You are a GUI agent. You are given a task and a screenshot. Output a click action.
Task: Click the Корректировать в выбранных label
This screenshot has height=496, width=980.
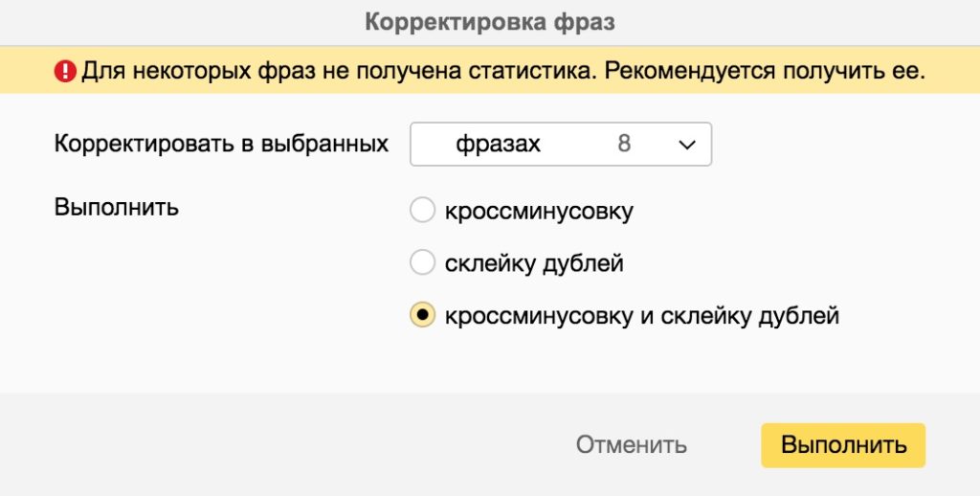[x=221, y=145]
